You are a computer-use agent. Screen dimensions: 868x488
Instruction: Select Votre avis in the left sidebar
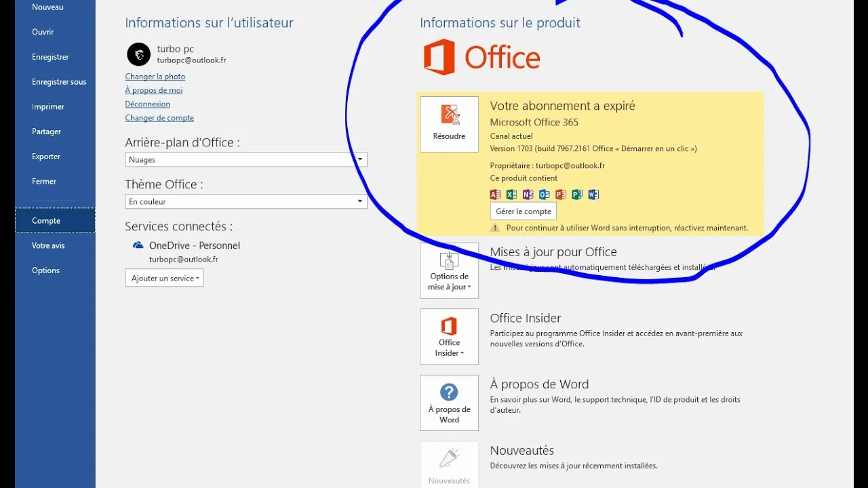point(47,245)
